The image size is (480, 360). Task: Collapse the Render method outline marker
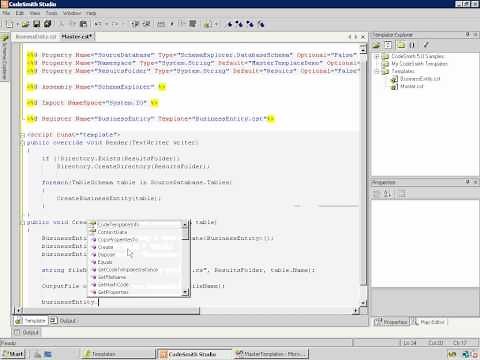[22, 143]
